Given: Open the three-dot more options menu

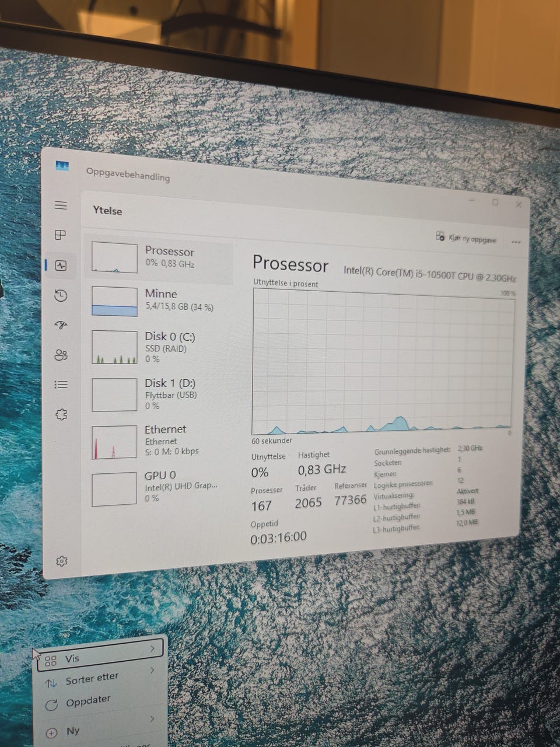Looking at the screenshot, I should pyautogui.click(x=516, y=241).
